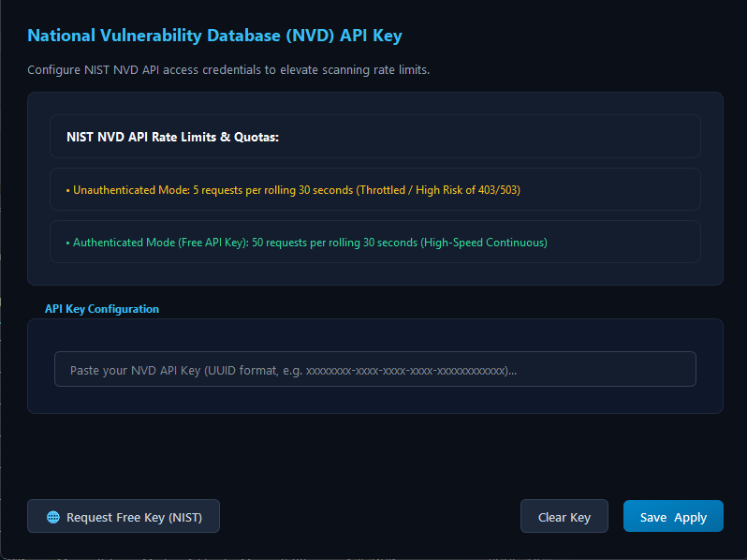Click the NIST NVD API Rate Limits heading

point(172,138)
